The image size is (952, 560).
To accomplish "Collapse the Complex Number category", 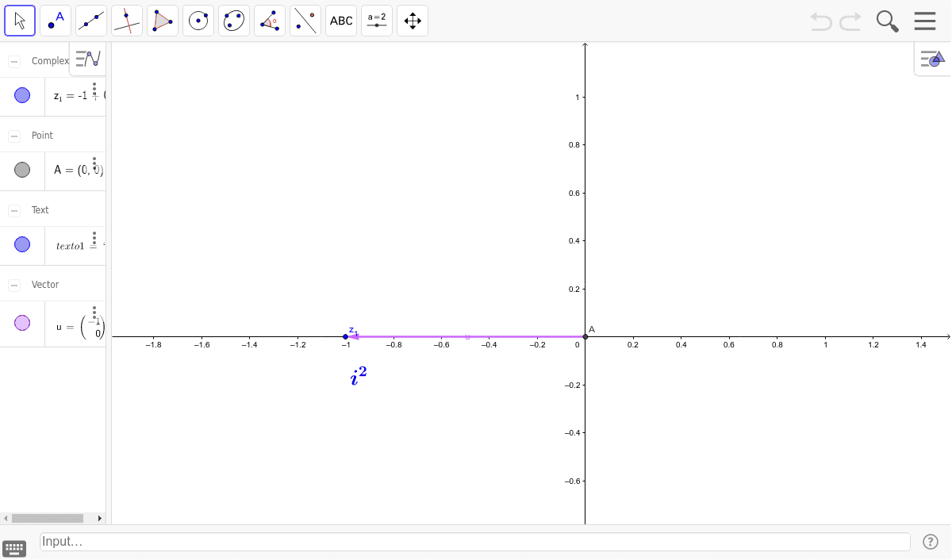I will 14,61.
